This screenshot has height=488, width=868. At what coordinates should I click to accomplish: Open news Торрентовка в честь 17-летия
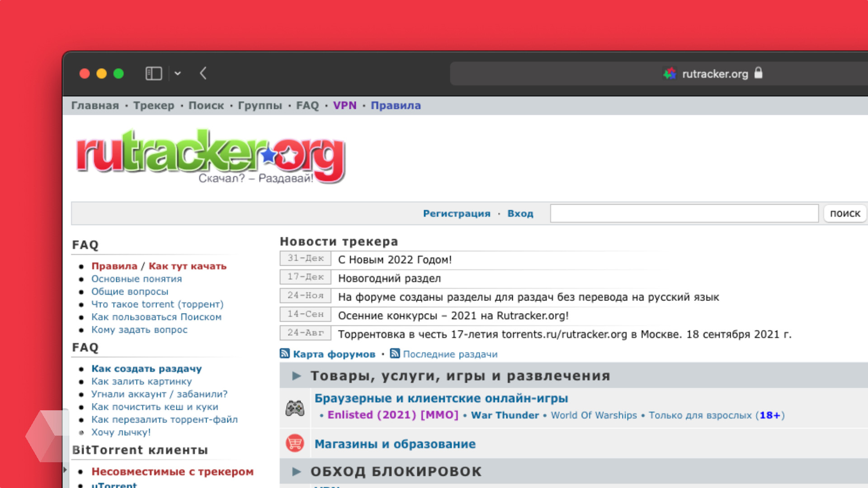(x=565, y=334)
